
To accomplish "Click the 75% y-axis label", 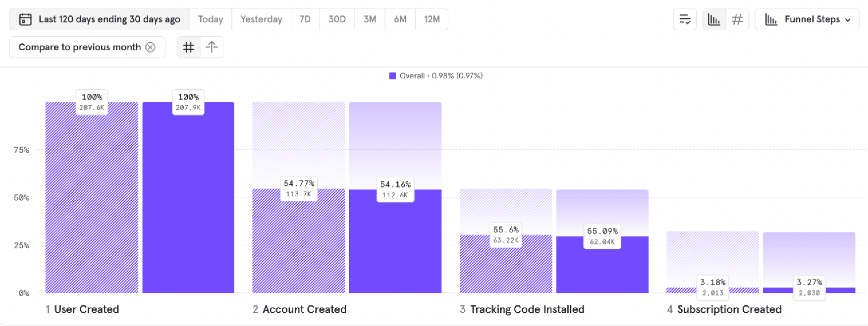I will (21, 150).
